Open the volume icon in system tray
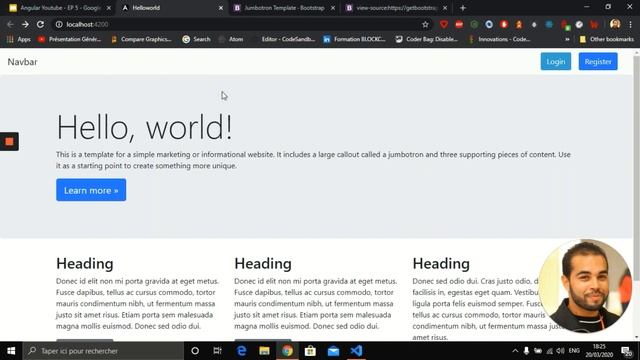 (x=560, y=351)
